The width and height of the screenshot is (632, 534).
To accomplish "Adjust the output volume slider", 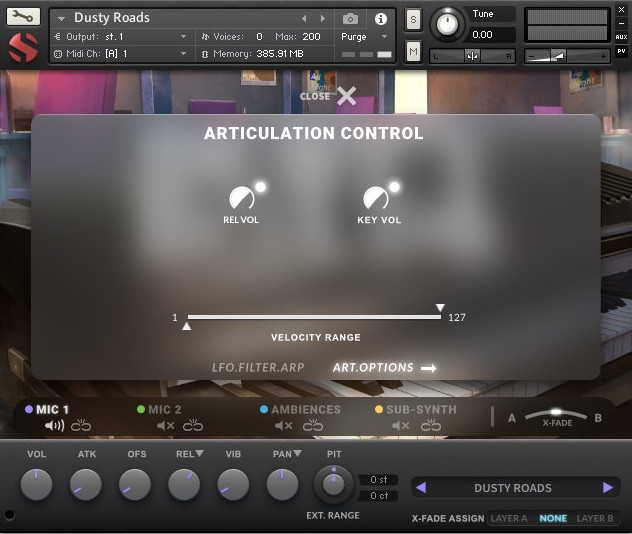I will point(566,56).
